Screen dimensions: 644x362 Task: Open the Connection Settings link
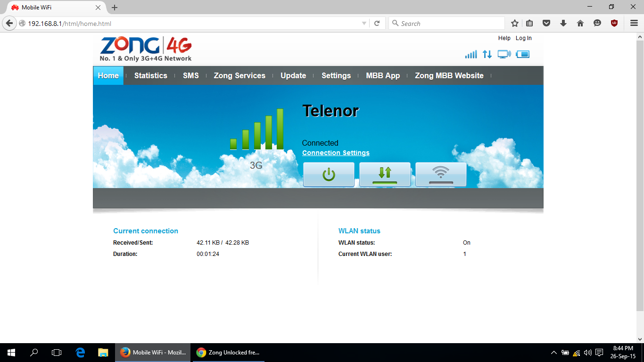pos(336,153)
